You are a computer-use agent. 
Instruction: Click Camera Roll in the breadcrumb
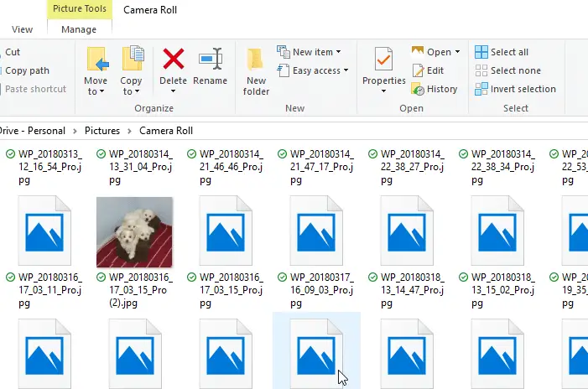[x=166, y=131]
